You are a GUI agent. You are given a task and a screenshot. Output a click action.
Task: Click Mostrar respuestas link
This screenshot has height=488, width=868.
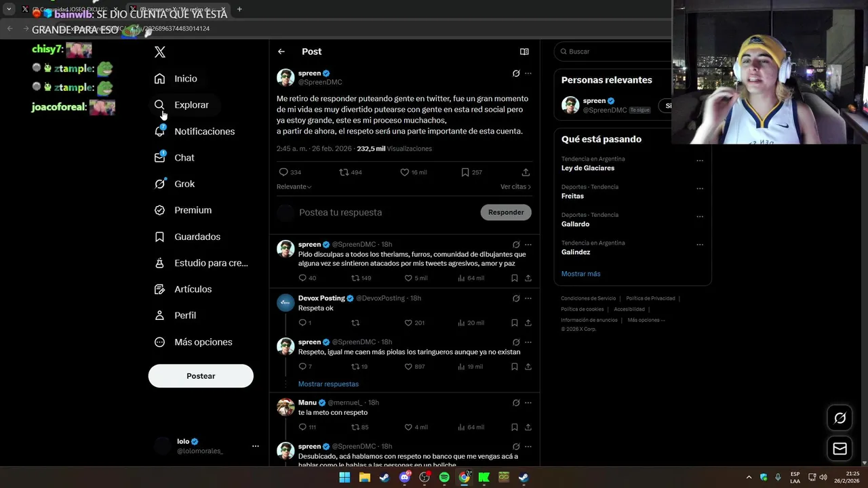pyautogui.click(x=328, y=384)
